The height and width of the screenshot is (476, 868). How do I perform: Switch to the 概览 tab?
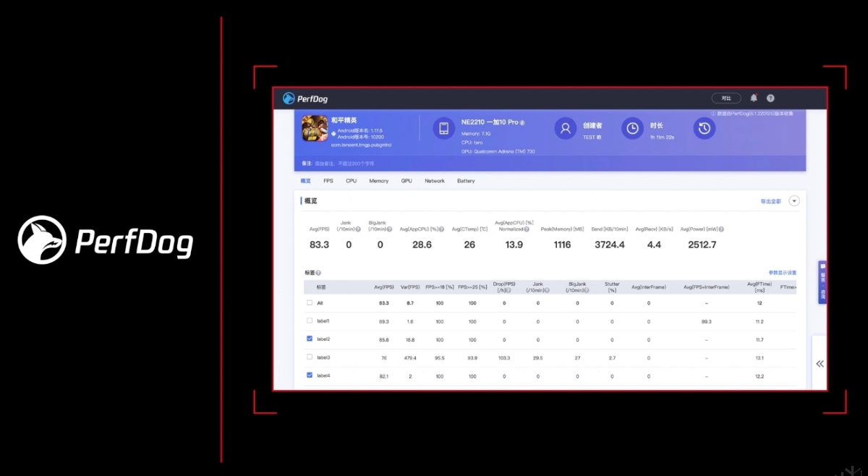point(306,181)
